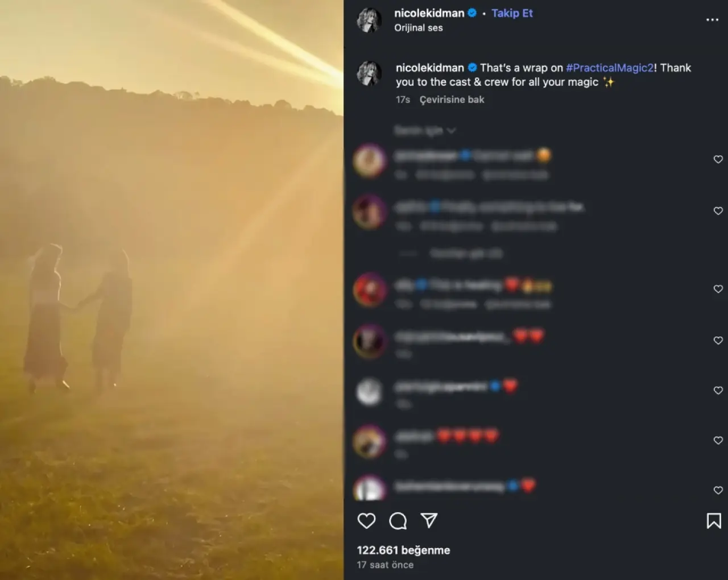Image resolution: width=728 pixels, height=580 pixels.
Task: Save post with the bookmark icon
Action: pos(714,521)
